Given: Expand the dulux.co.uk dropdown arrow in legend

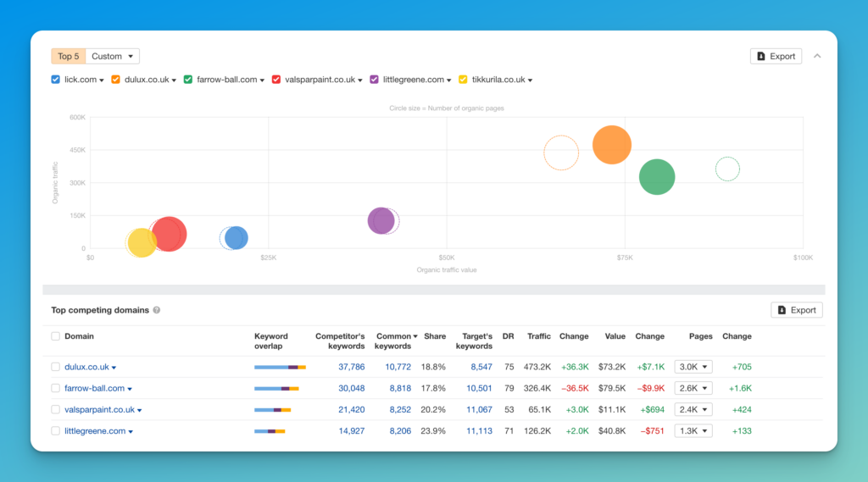Looking at the screenshot, I should pyautogui.click(x=174, y=80).
